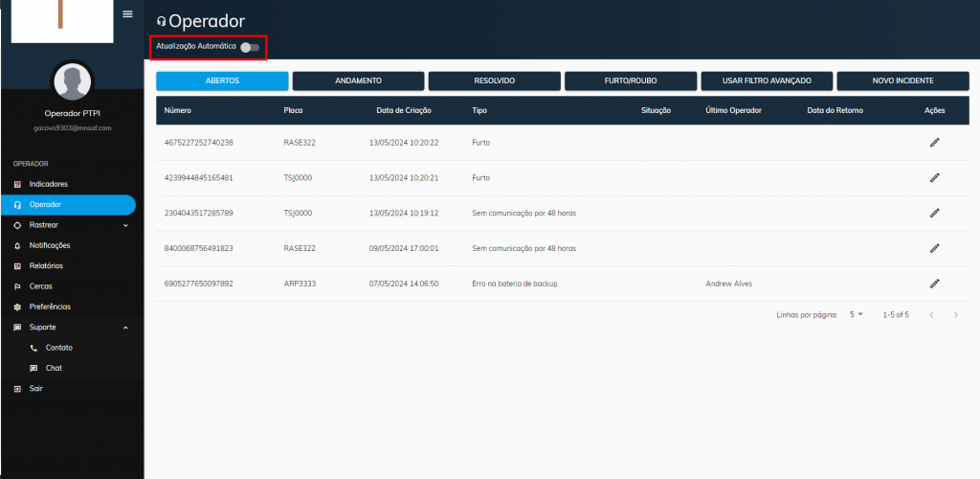Collapse the Suporte submenu chevron
Image resolution: width=980 pixels, height=479 pixels.
pos(125,327)
